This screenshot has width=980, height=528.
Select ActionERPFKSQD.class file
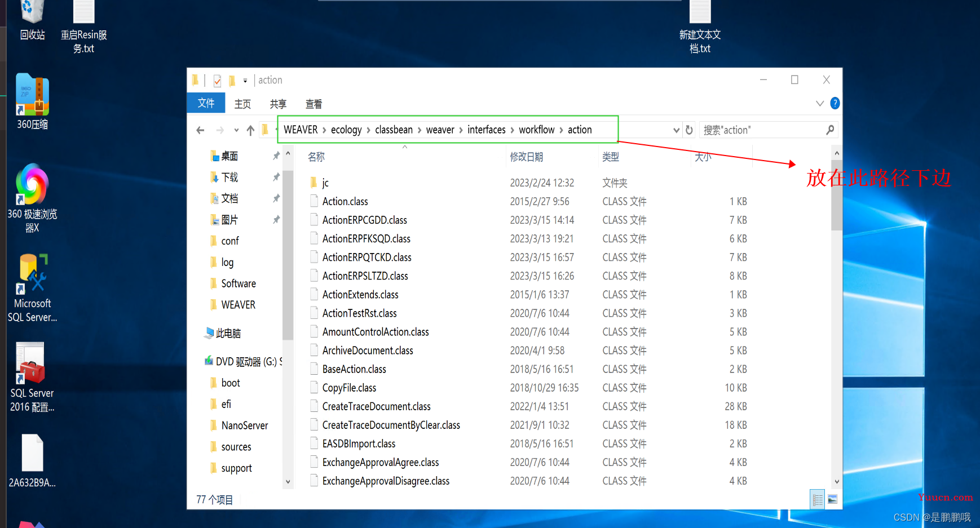[x=367, y=238]
